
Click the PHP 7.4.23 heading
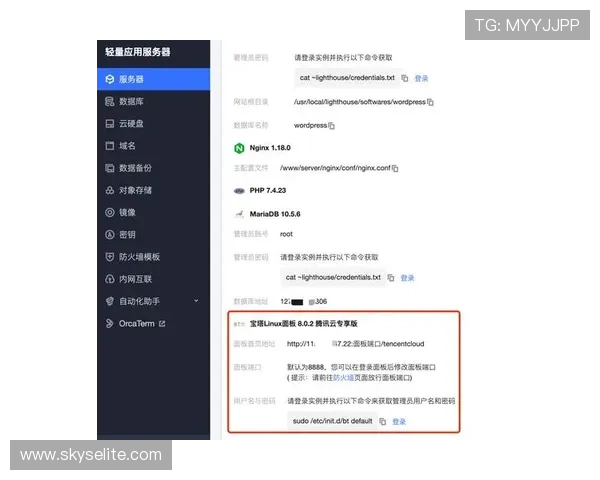pyautogui.click(x=268, y=190)
